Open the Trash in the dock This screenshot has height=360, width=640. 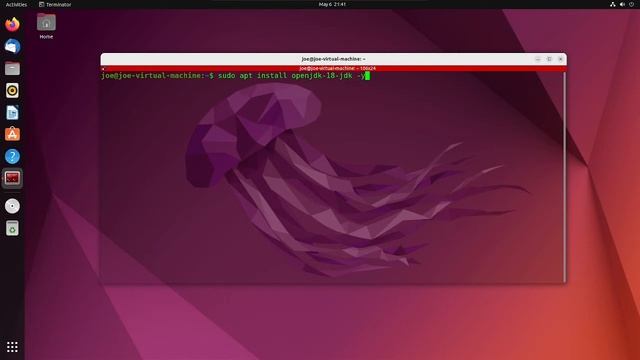click(12, 228)
